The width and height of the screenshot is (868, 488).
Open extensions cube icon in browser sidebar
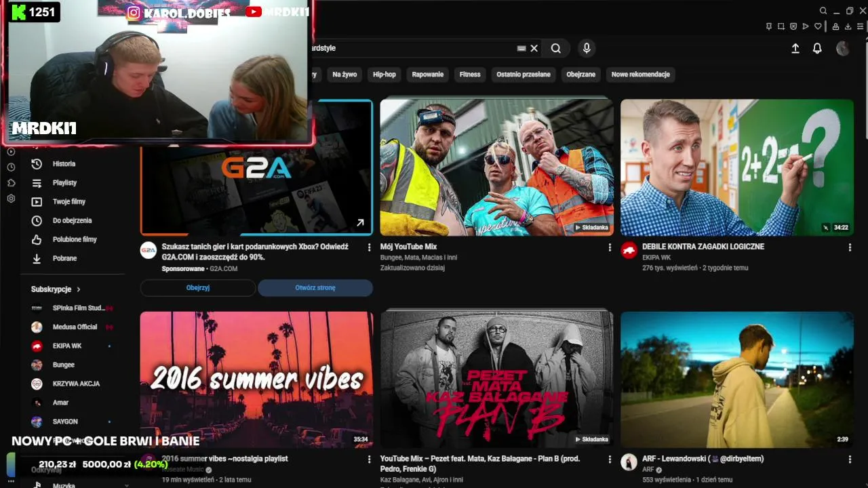pos(11,183)
